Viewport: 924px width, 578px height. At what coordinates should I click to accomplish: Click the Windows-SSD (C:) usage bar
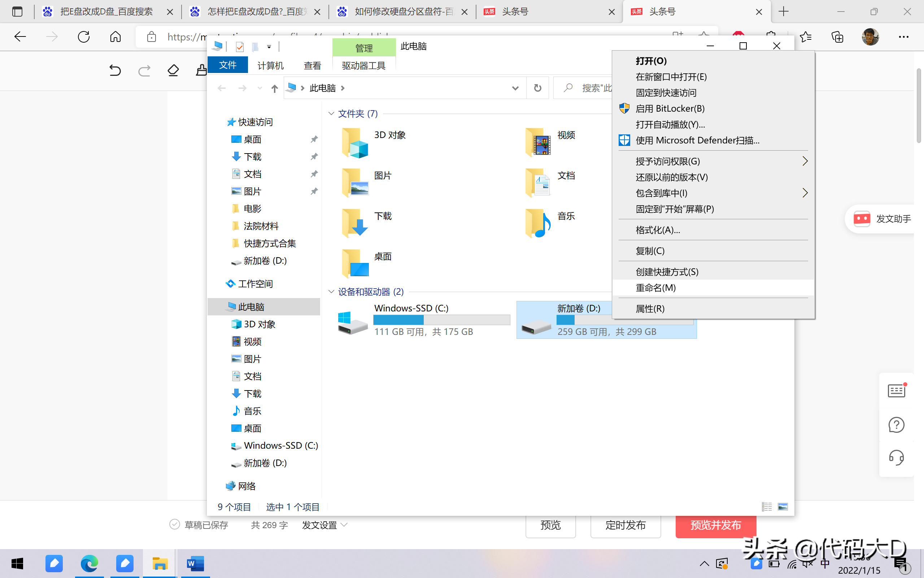pos(442,320)
